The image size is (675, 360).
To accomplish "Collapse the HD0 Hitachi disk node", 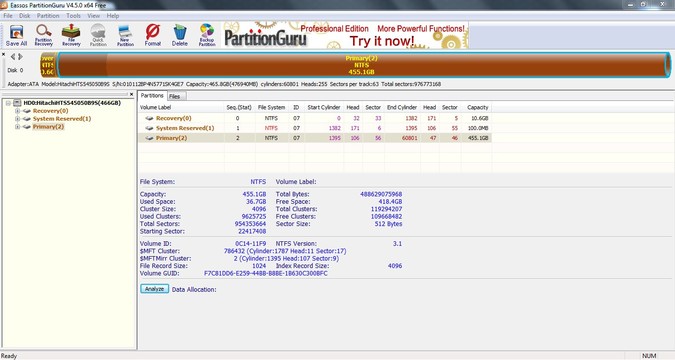I will pyautogui.click(x=8, y=103).
